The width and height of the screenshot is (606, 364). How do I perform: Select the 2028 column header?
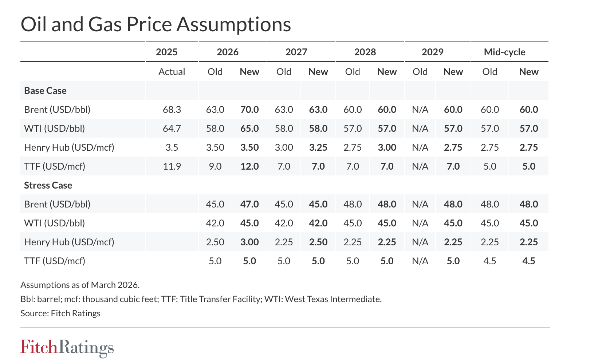365,52
